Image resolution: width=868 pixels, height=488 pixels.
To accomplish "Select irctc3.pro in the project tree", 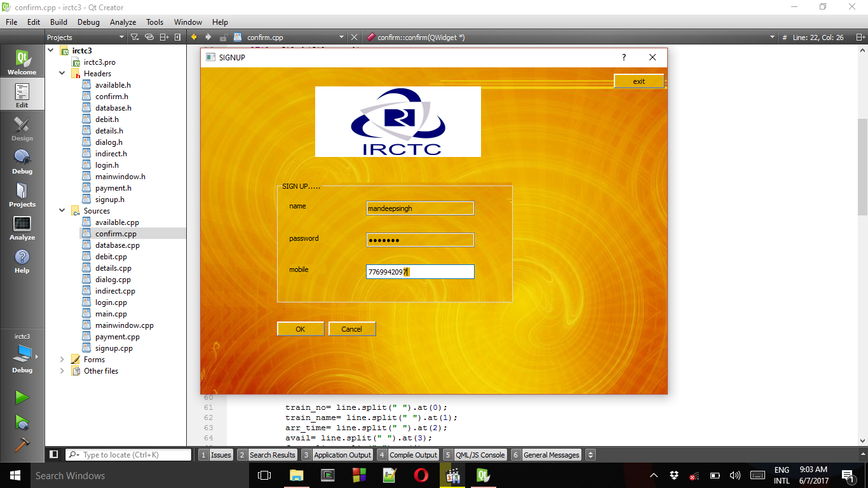I will [99, 62].
